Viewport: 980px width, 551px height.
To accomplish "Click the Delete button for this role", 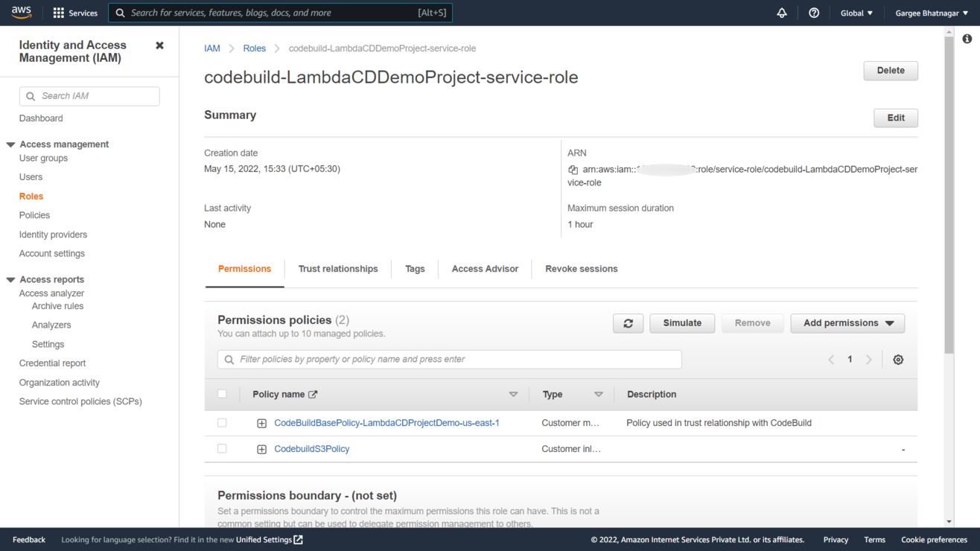I will click(x=890, y=70).
